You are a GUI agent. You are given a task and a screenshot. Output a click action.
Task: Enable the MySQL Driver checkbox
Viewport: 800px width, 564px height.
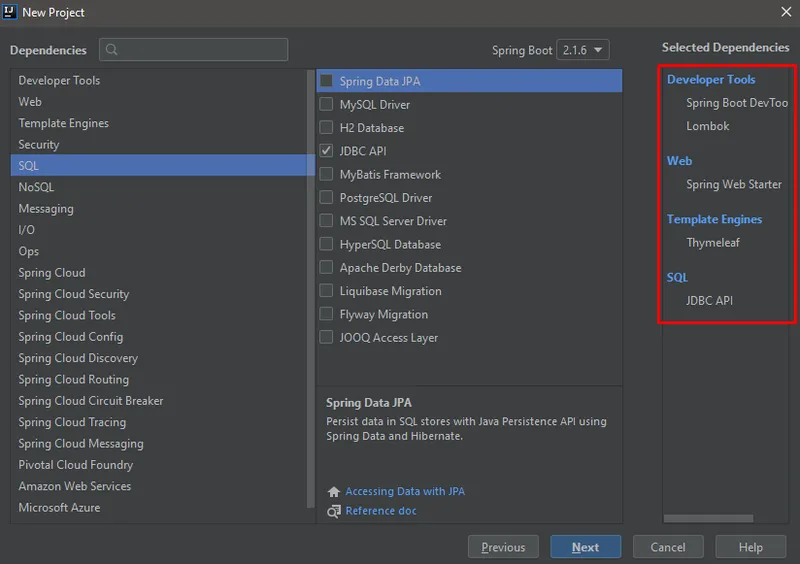(326, 104)
